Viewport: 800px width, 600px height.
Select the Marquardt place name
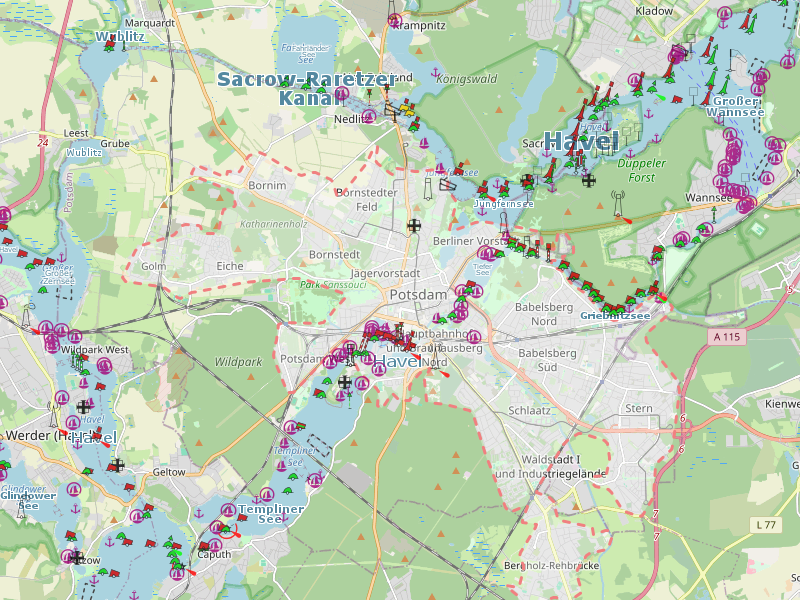(x=149, y=21)
